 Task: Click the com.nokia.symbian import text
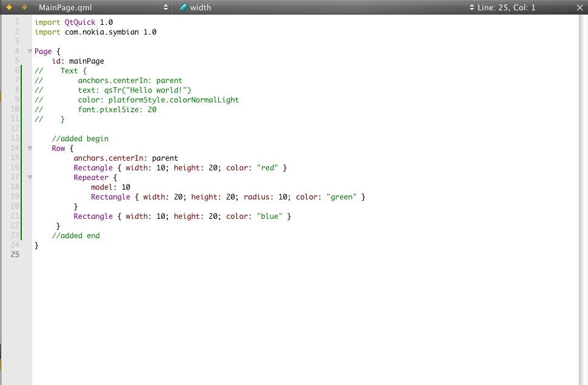(102, 32)
